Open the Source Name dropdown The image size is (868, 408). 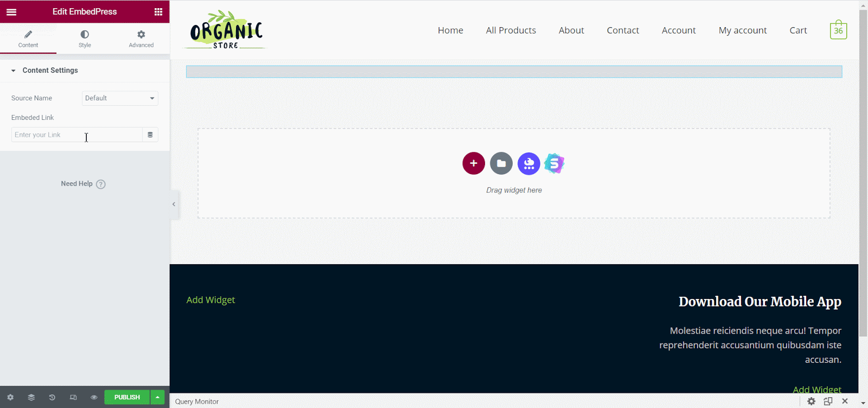(120, 98)
